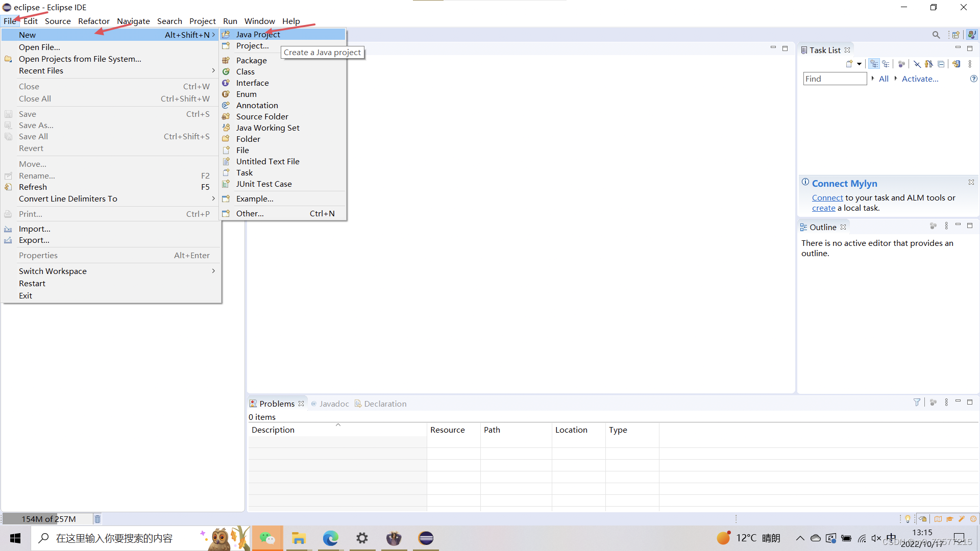Click the Import menu icon

[8, 229]
